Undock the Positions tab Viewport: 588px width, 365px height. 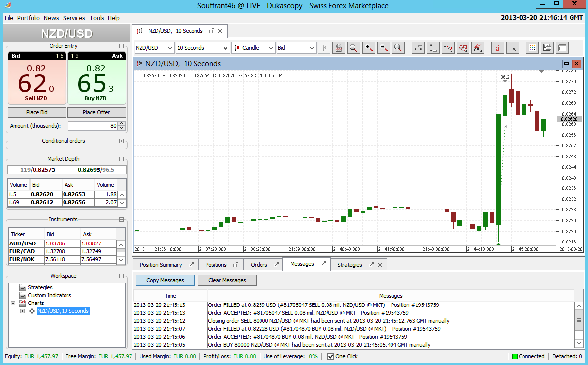pyautogui.click(x=236, y=265)
